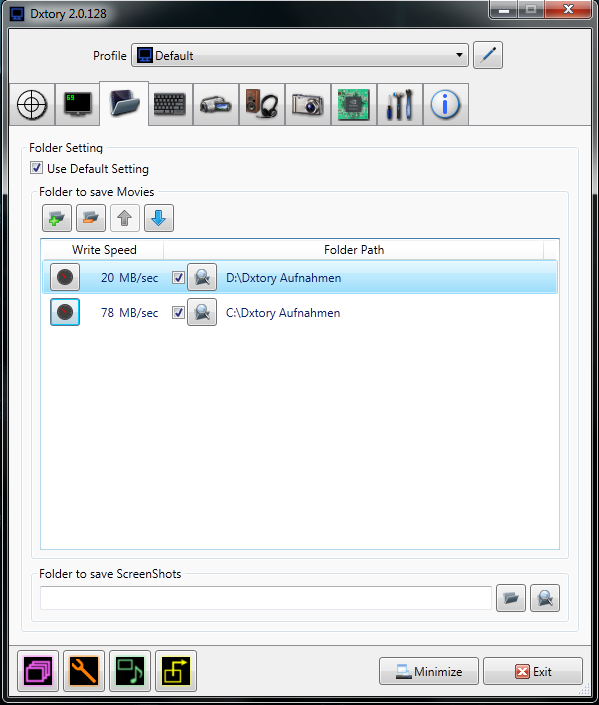Click the remove folder icon with orange minus
Viewport: 599px width, 705px height.
pyautogui.click(x=91, y=218)
